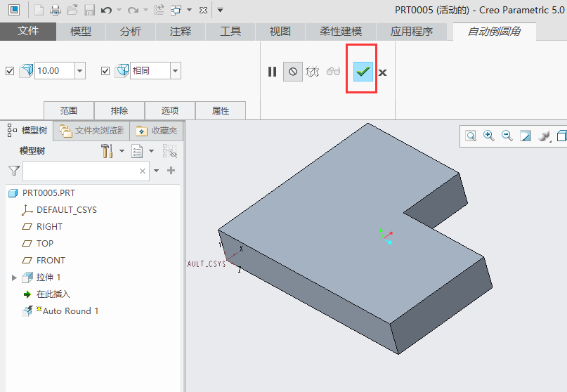The width and height of the screenshot is (567, 392).
Task: Open model tree settings hammer icon
Action: pos(107,150)
